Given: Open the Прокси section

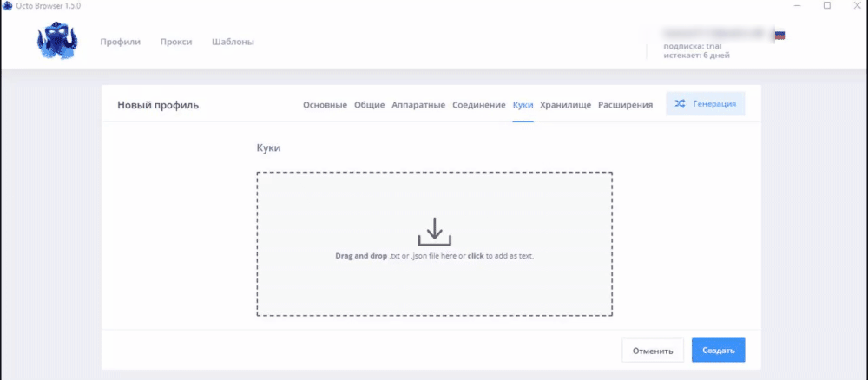Looking at the screenshot, I should tap(176, 42).
